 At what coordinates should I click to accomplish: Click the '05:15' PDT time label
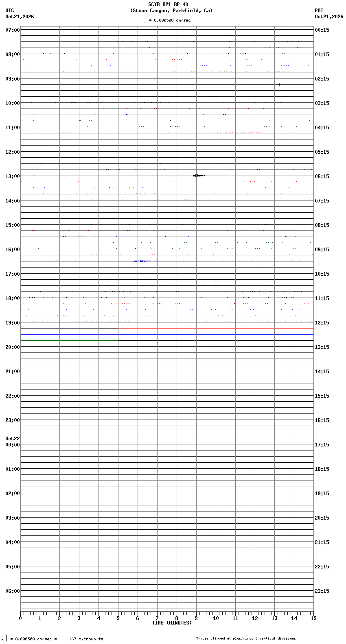coord(322,152)
